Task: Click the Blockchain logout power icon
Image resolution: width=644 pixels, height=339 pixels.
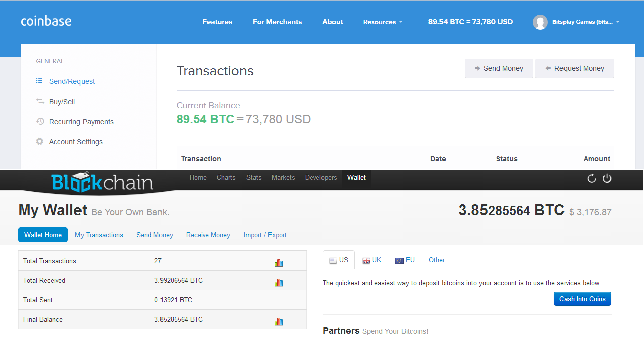Action: (607, 178)
